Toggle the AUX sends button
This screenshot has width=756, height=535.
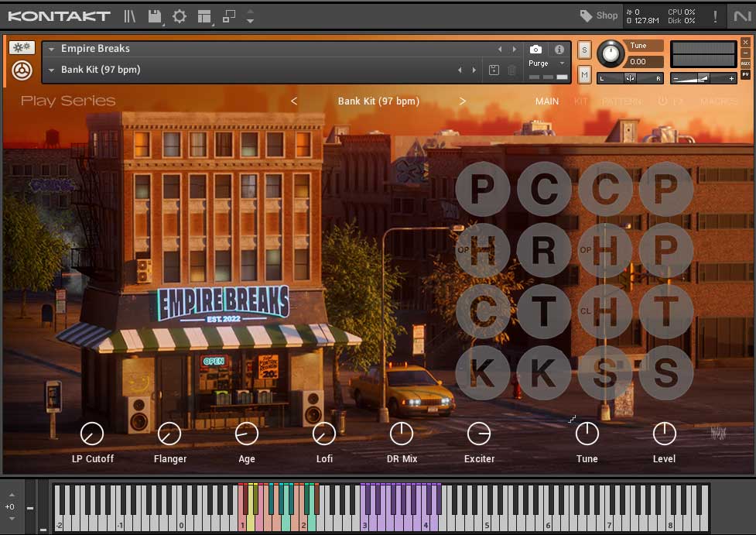pos(745,63)
